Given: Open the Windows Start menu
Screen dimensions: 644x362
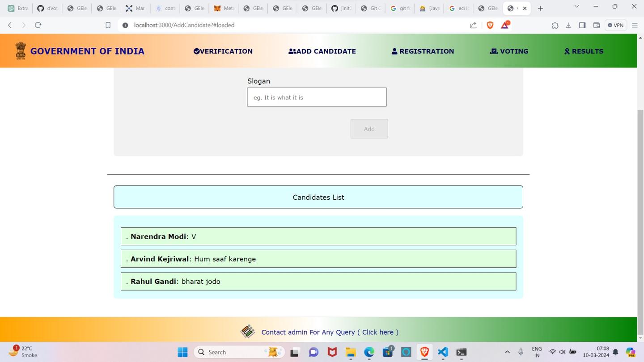Looking at the screenshot, I should (182, 352).
